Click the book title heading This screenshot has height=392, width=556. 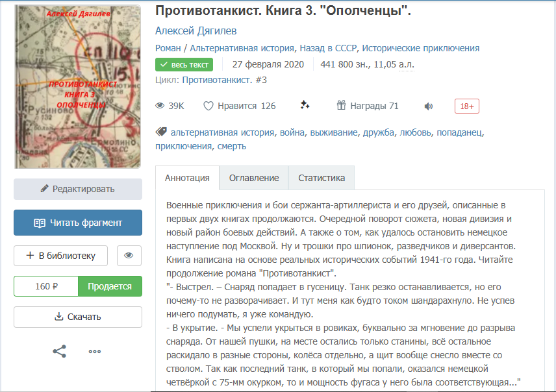[283, 10]
